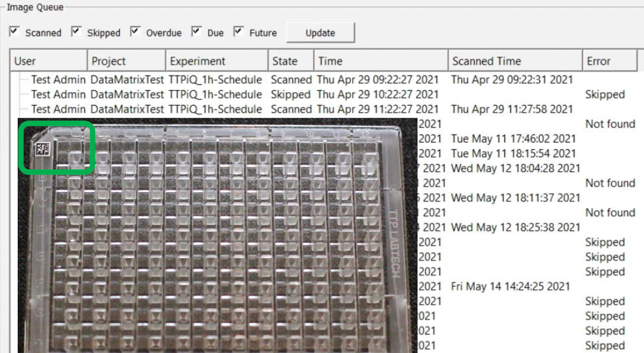
Task: Uncheck the Scanned filter checkbox
Action: (14, 32)
